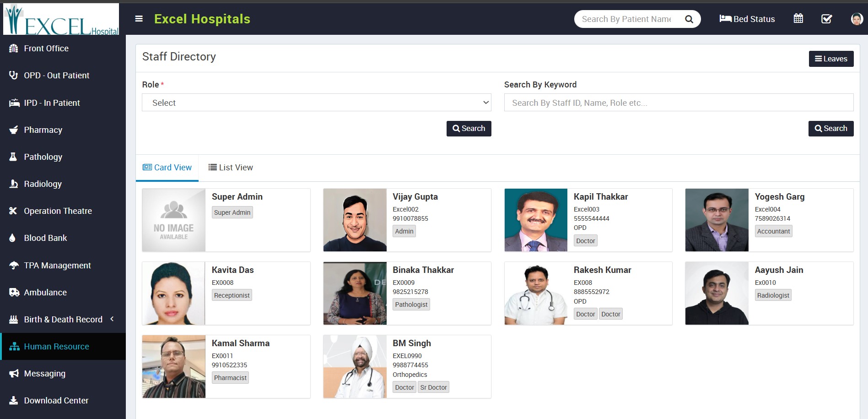
Task: Open Yogesh Garg's profile photo
Action: (717, 220)
